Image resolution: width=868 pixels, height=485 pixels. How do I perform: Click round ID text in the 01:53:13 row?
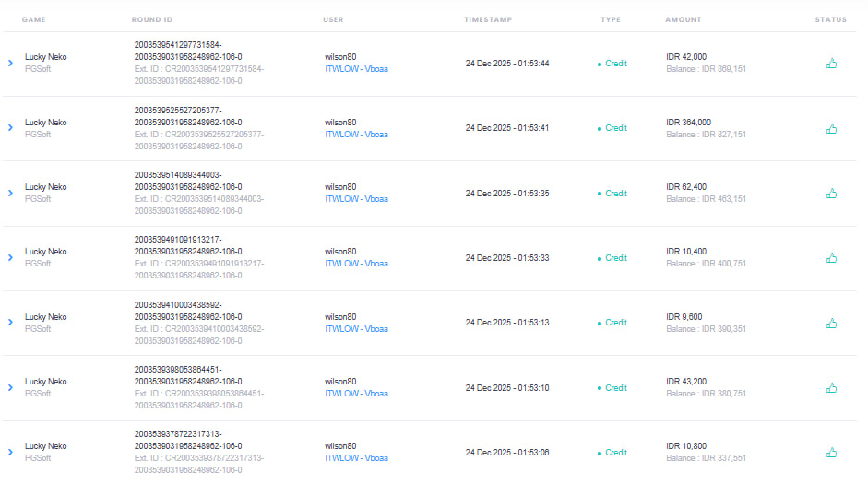(188, 311)
